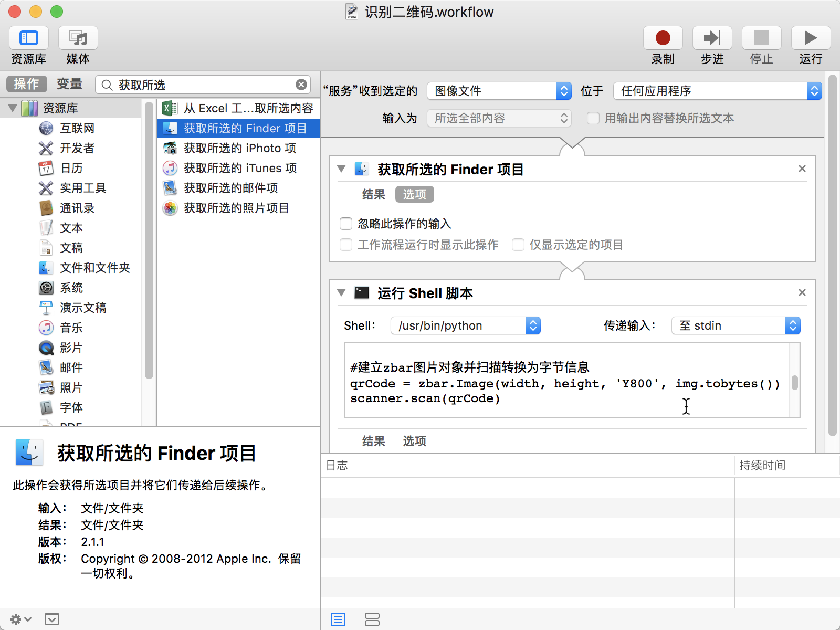Image resolution: width=840 pixels, height=630 pixels.
Task: Start recording with the 录制 button
Action: [663, 38]
